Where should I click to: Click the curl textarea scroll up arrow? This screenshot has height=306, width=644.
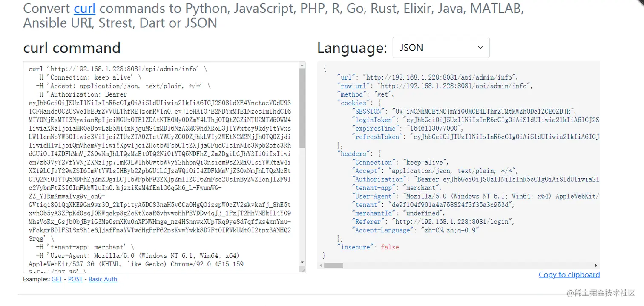[302, 66]
